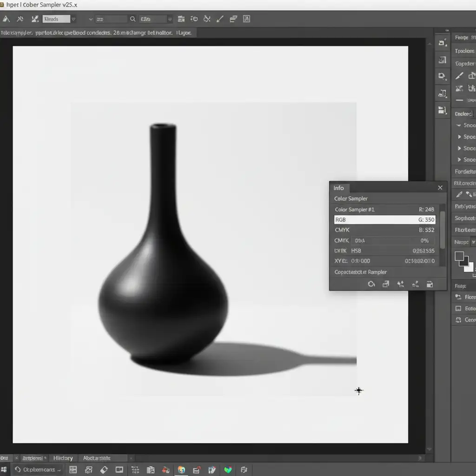Click the circular icon in Info panel footer
This screenshot has width=476, height=476.
coord(371,284)
